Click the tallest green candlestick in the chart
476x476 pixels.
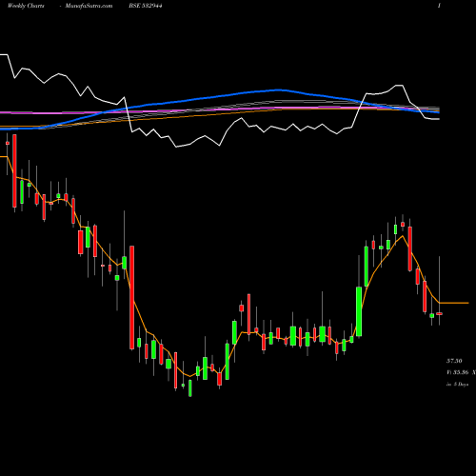click(359, 311)
